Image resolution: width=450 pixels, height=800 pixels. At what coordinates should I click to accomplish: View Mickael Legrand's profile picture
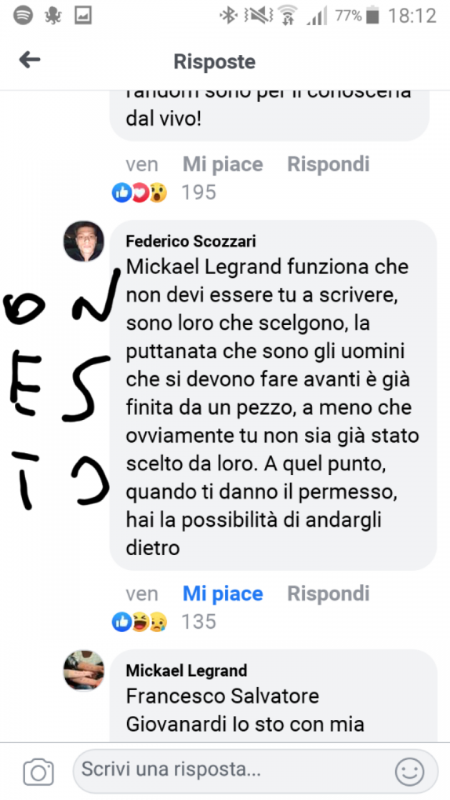[84, 670]
